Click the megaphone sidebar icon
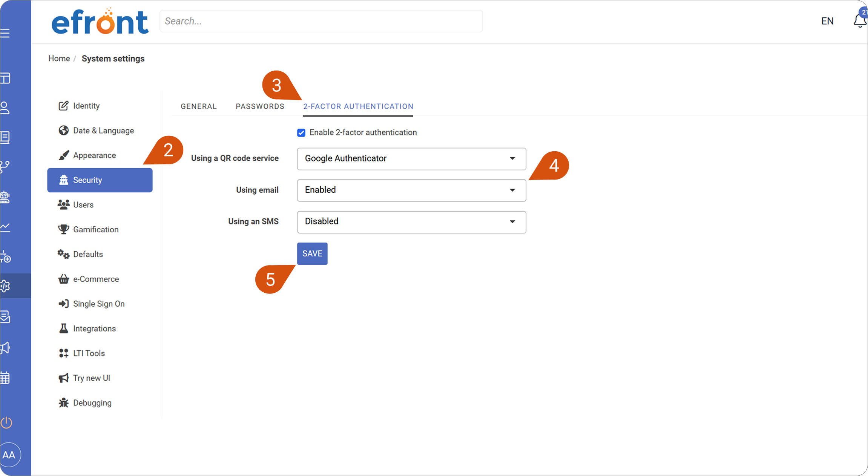This screenshot has width=868, height=476. pos(5,348)
